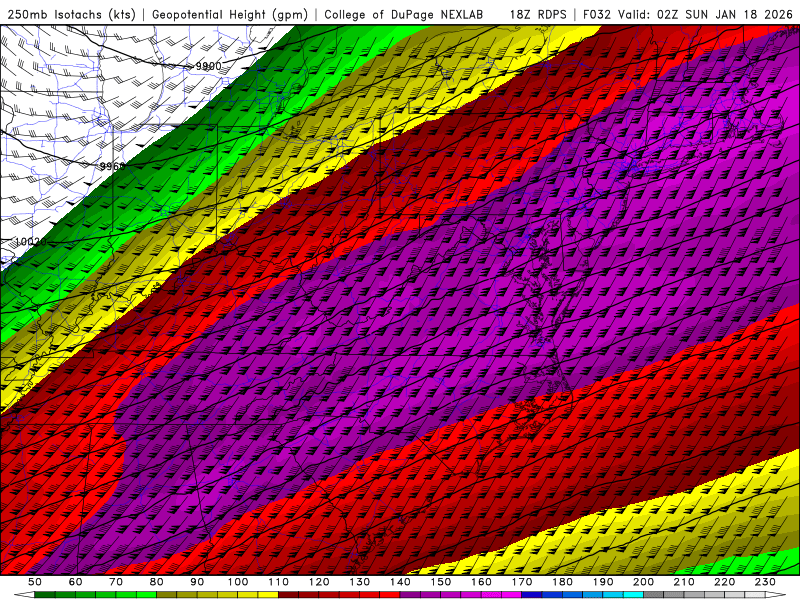Click the 120 knot colorbar label
800x600 pixels.
[319, 582]
